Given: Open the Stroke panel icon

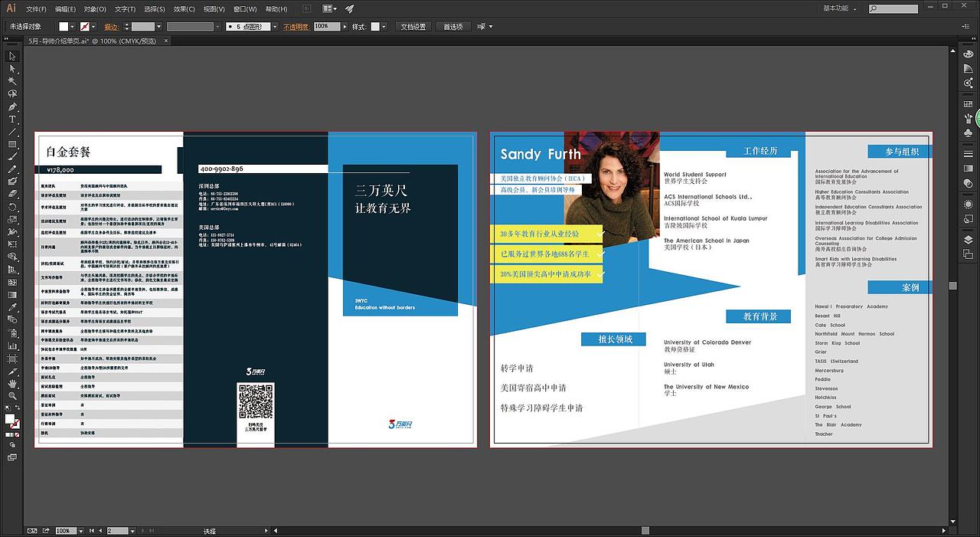Looking at the screenshot, I should click(968, 155).
